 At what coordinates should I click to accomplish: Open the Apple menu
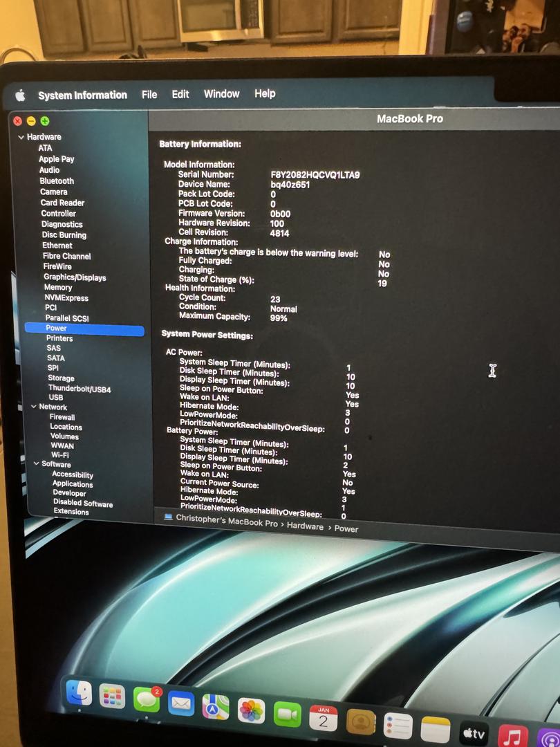20,95
